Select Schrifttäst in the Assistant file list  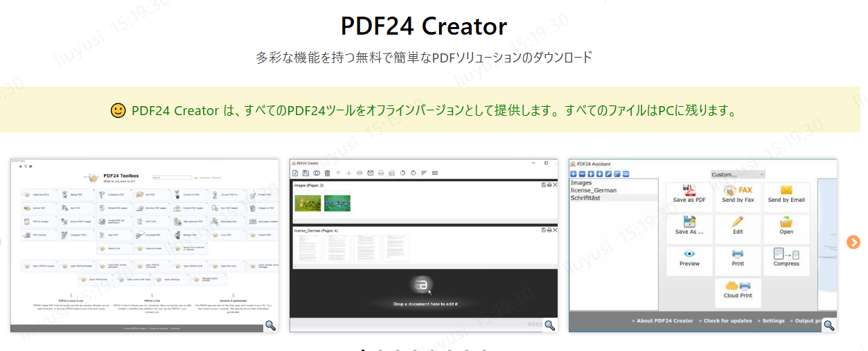coord(585,198)
